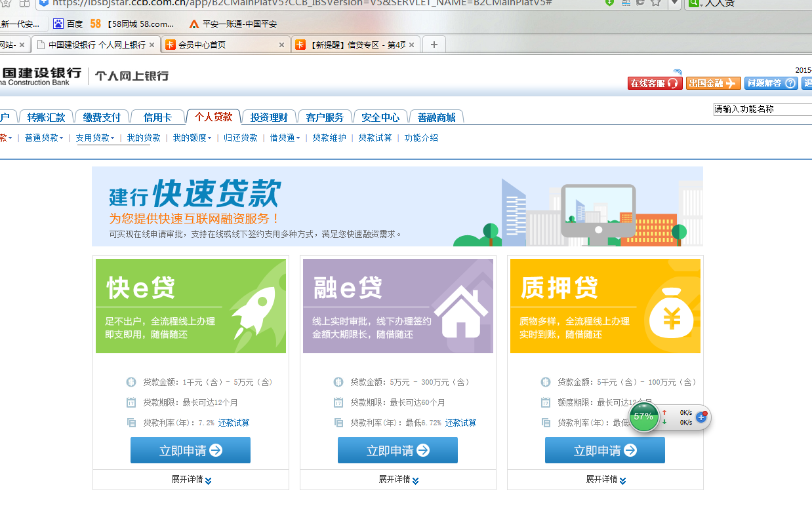Click the calendar icon beside 融e贷 贷款期限

coord(338,402)
